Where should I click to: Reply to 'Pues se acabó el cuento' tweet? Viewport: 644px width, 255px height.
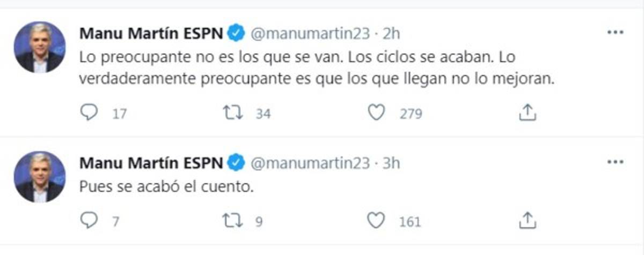[x=89, y=220]
